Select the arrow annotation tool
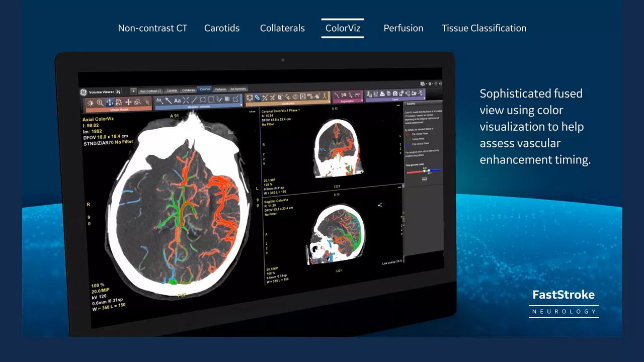 point(168,101)
